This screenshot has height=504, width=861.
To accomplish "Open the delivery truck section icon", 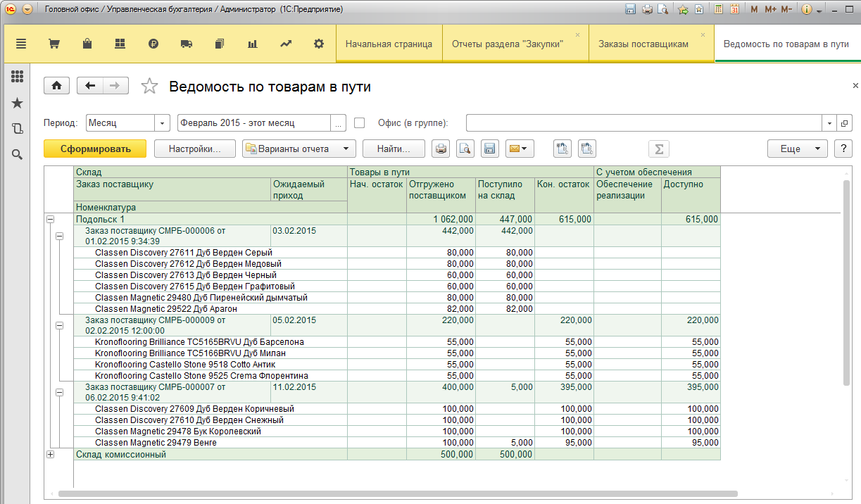I will [x=187, y=44].
